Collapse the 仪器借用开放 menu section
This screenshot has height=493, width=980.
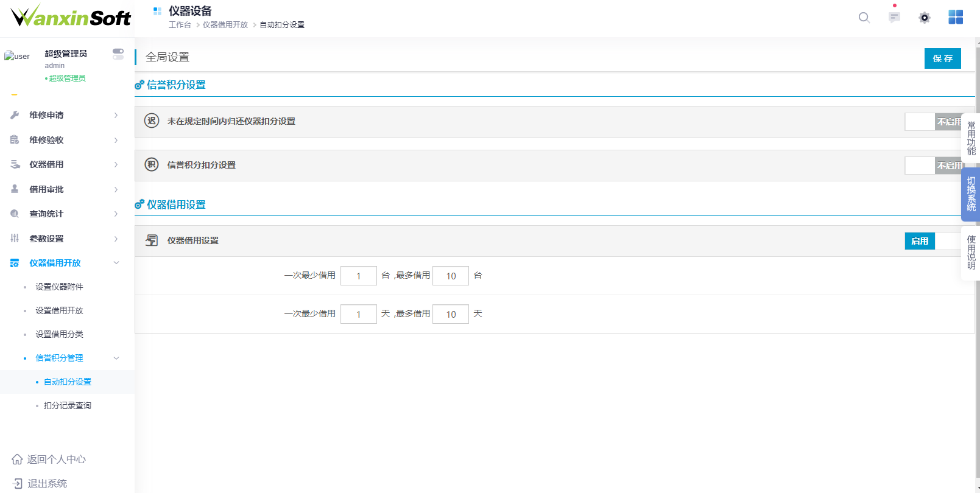(116, 263)
